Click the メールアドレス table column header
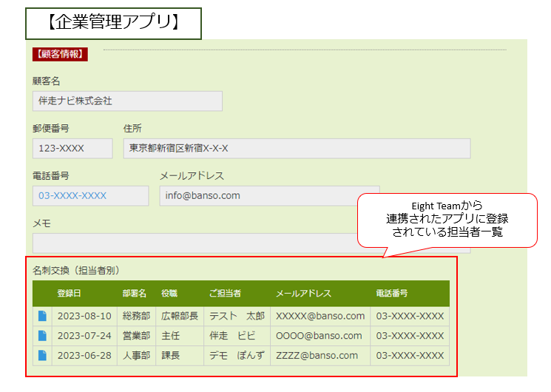This screenshot has width=551, height=392. point(303,294)
